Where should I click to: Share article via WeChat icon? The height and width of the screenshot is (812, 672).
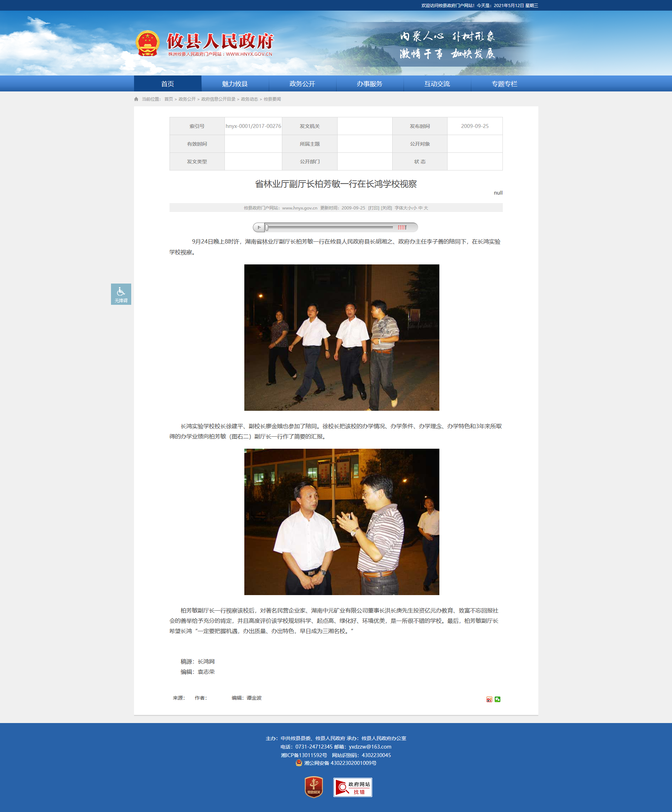tap(498, 699)
